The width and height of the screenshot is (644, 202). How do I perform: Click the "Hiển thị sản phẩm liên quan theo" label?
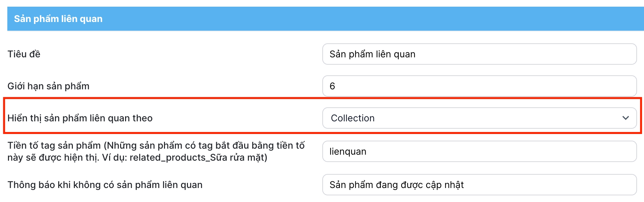(x=80, y=118)
